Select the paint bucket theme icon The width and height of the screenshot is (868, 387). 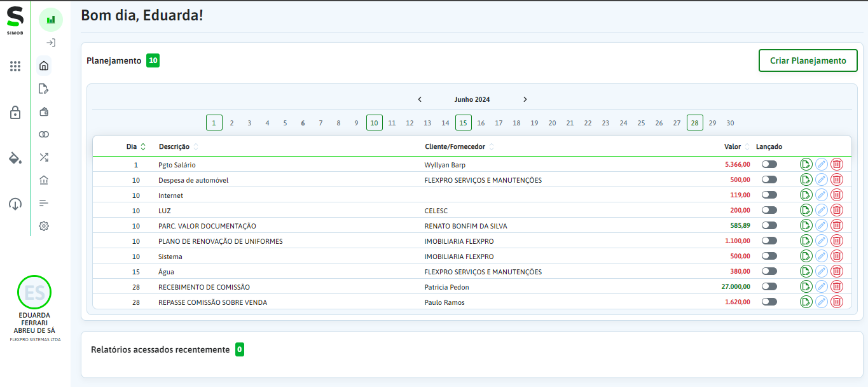[x=15, y=158]
